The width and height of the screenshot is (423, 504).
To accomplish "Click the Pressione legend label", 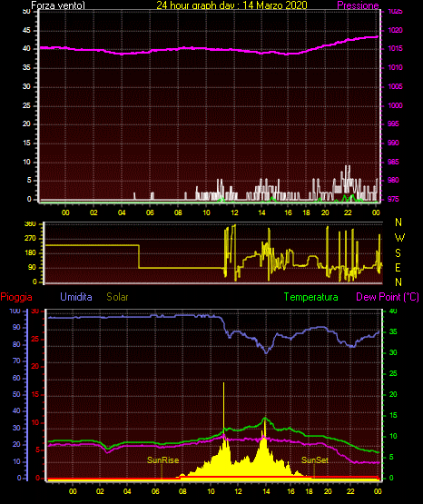I will pos(358,5).
